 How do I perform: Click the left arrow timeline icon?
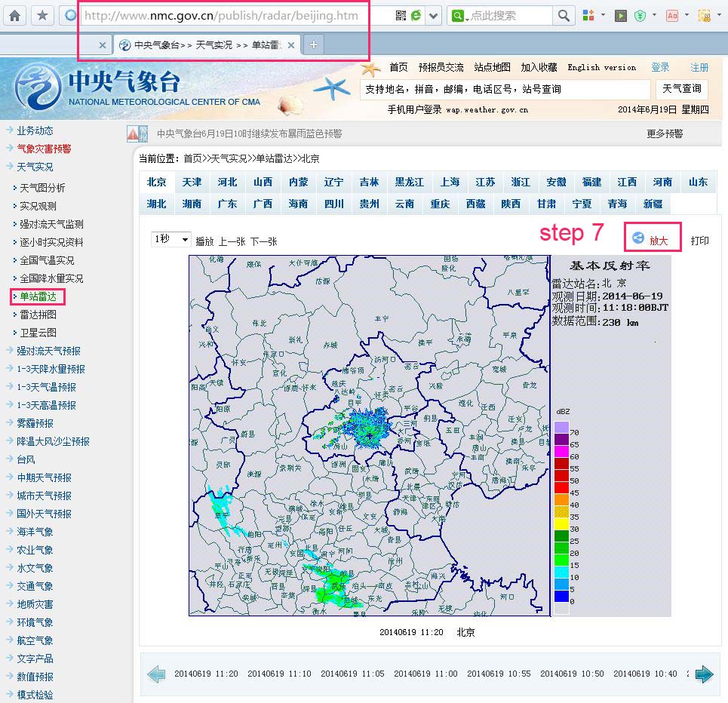[156, 674]
